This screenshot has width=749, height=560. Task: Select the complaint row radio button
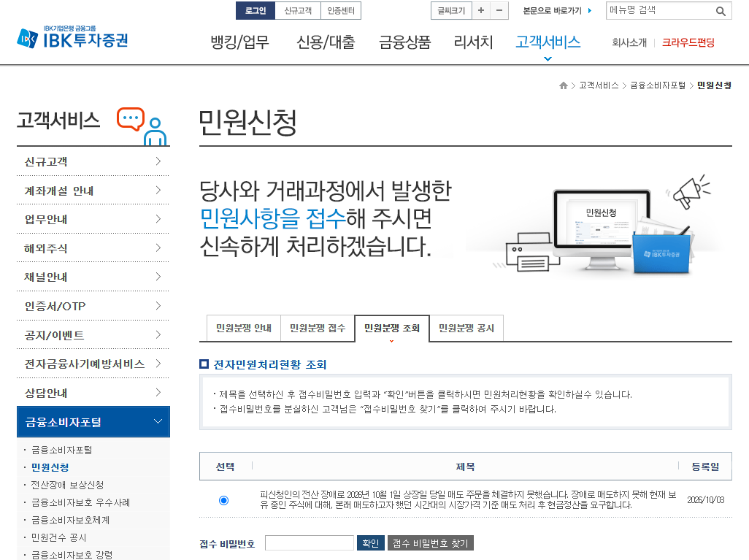(223, 500)
